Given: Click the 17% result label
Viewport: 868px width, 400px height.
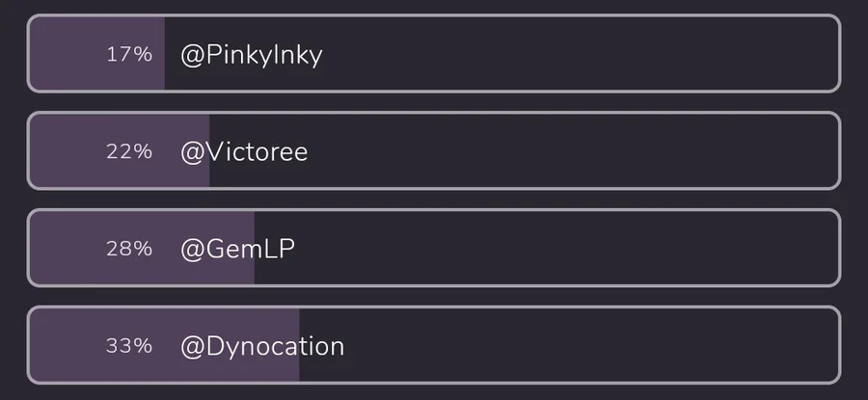Looking at the screenshot, I should pos(129,54).
